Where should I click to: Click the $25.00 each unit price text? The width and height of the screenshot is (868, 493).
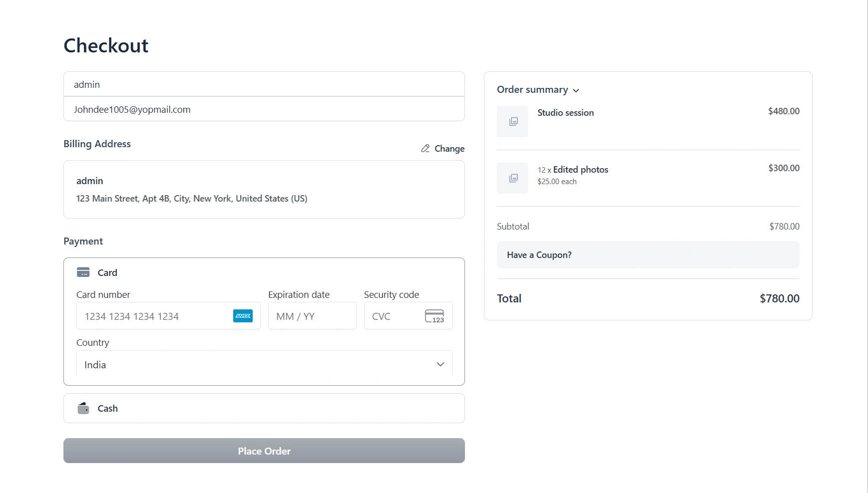[x=557, y=182]
